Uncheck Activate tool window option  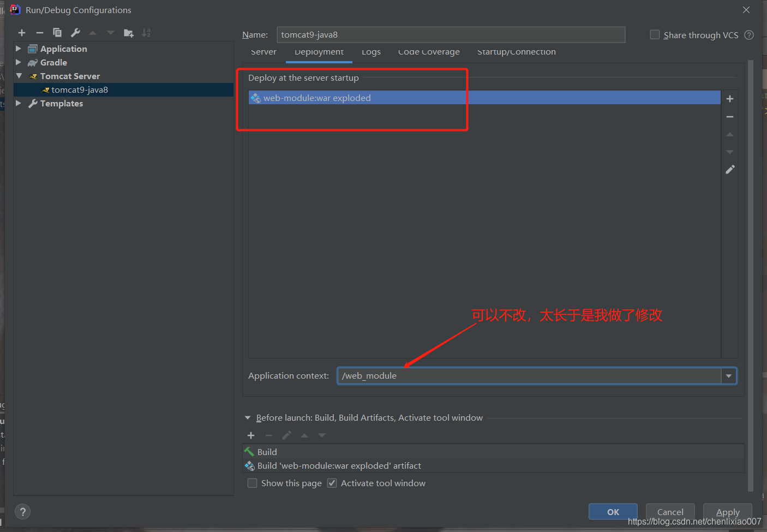tap(332, 483)
